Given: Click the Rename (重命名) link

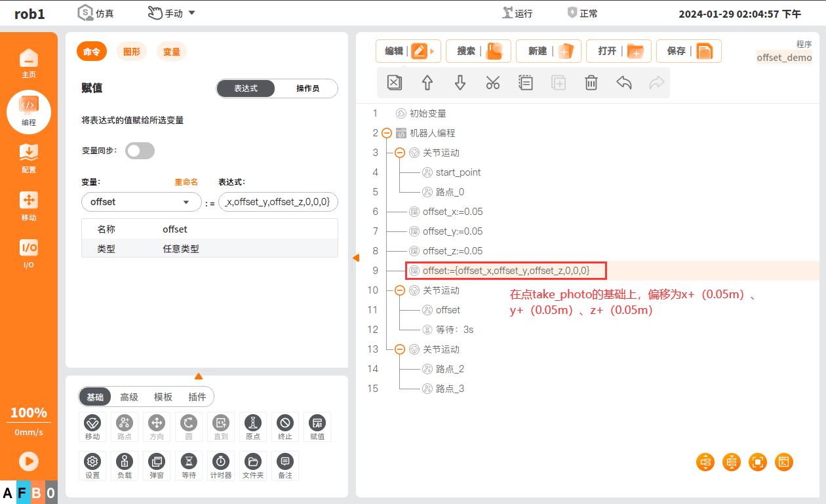Looking at the screenshot, I should (x=186, y=182).
